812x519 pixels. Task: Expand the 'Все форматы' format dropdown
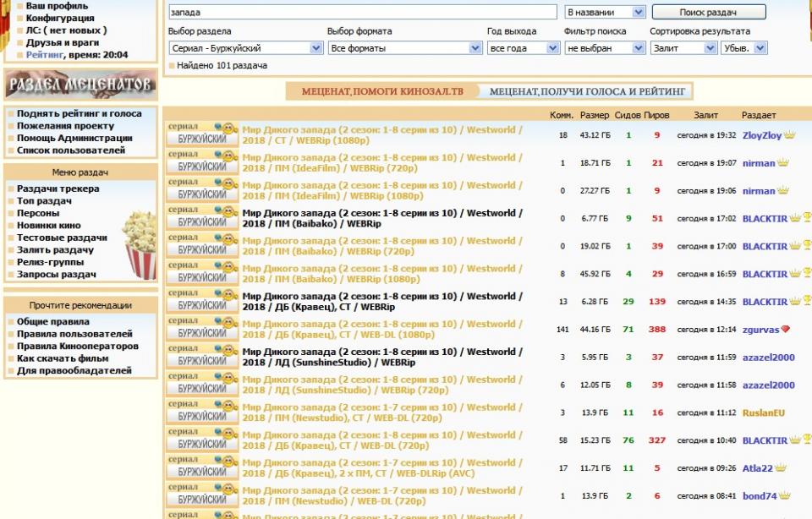(404, 48)
